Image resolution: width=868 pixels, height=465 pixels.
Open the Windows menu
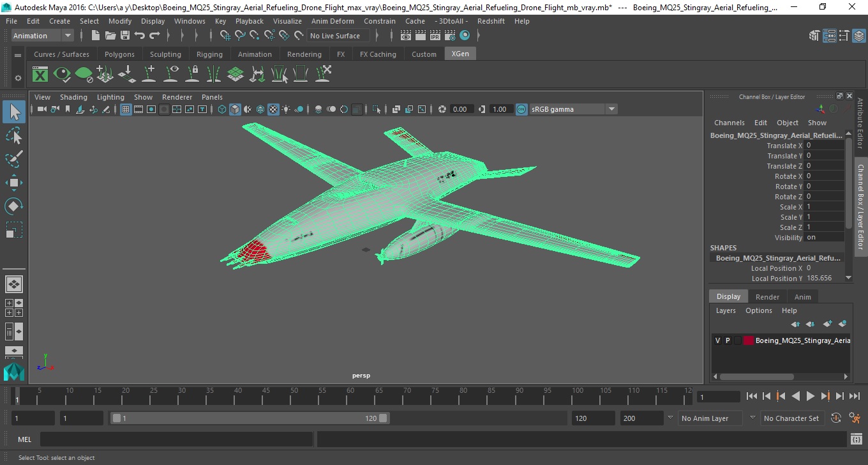[190, 21]
